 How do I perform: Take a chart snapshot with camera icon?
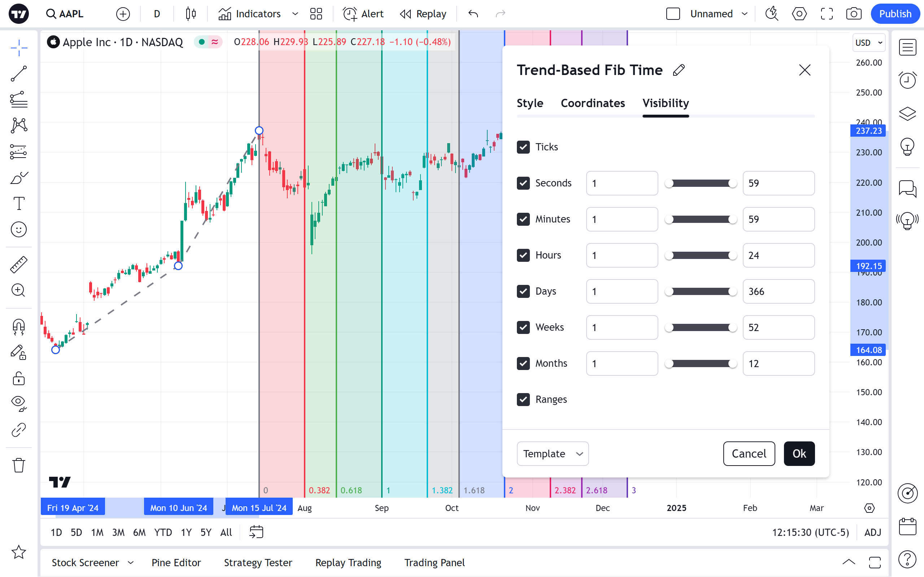(853, 14)
